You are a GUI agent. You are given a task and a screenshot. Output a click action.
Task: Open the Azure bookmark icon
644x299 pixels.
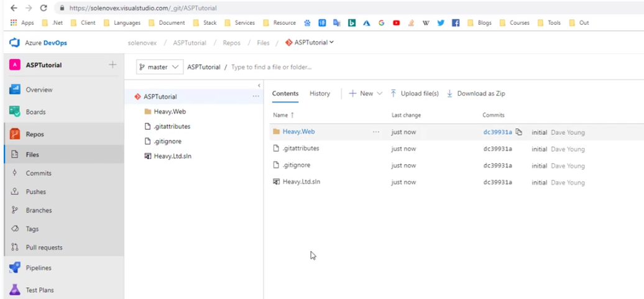tap(366, 23)
